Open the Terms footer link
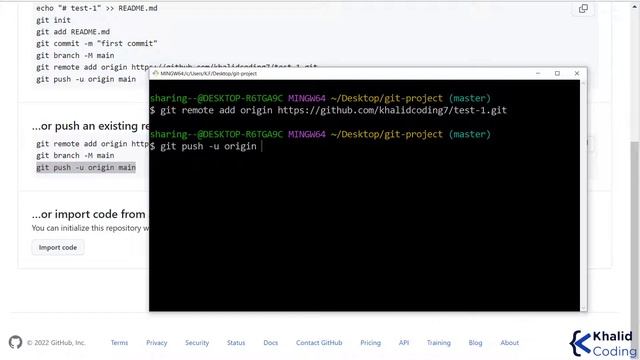Image resolution: width=640 pixels, height=360 pixels. [119, 343]
